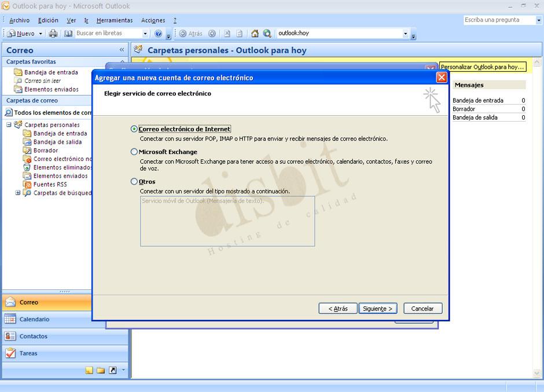Collapse the Carpetas personales tree node
The width and height of the screenshot is (544, 392).
pos(8,124)
